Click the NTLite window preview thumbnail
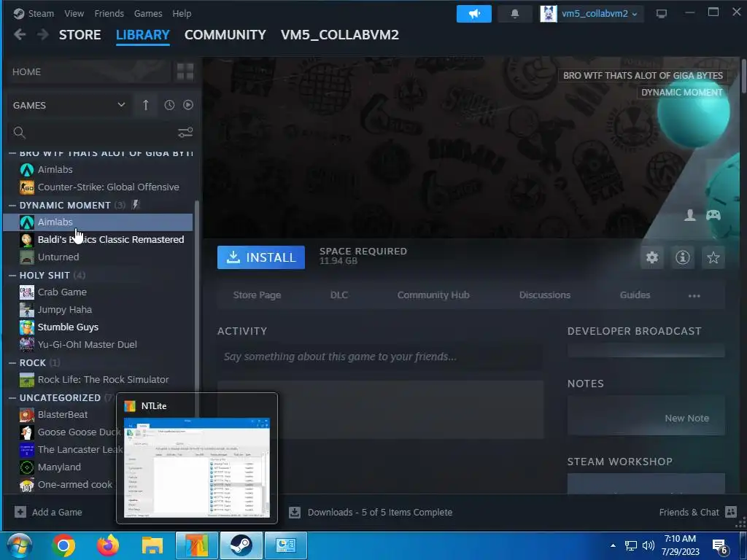The image size is (747, 560). [197, 467]
